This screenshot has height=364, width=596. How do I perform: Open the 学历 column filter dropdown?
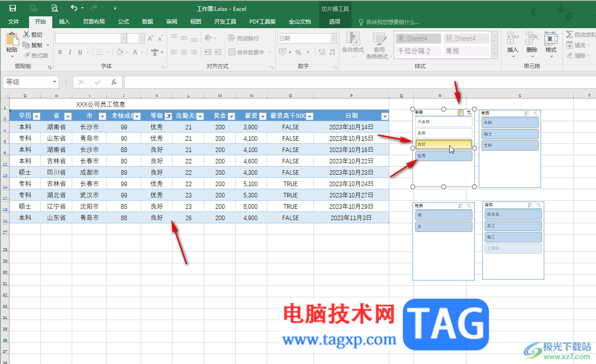click(x=37, y=117)
